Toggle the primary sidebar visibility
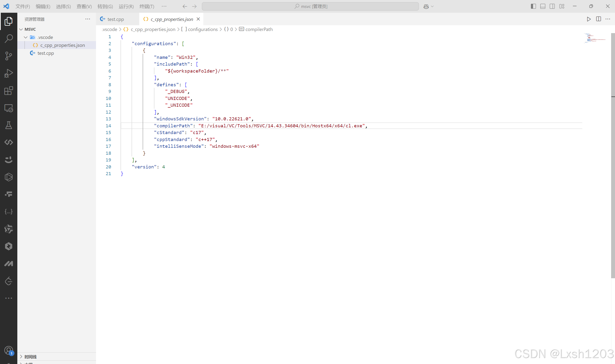Screen dimensions: 615x364 [534, 6]
